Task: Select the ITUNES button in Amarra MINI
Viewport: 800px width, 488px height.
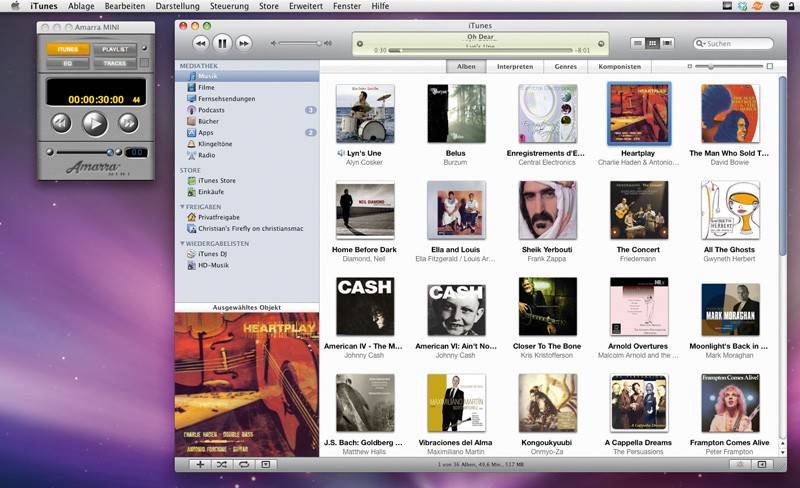Action: [x=68, y=50]
